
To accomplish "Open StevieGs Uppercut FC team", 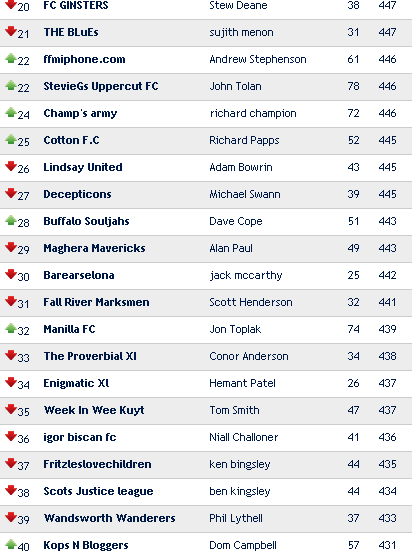I will [101, 86].
